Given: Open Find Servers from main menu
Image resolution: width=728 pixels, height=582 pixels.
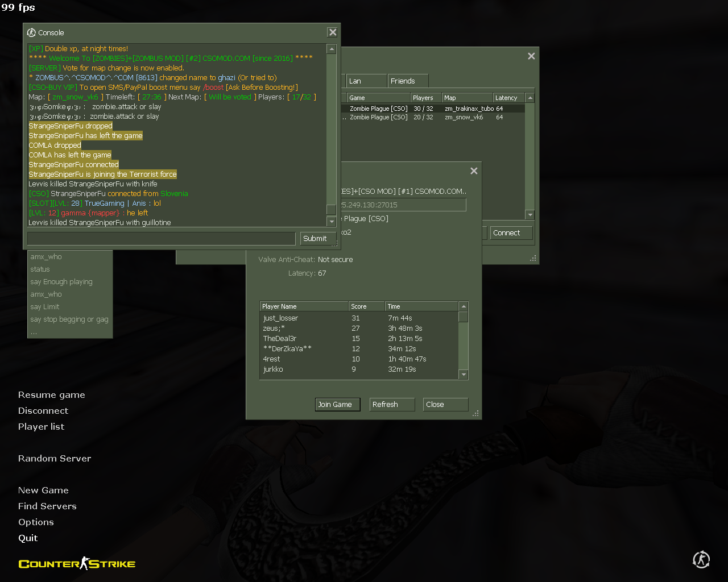Looking at the screenshot, I should pos(47,506).
